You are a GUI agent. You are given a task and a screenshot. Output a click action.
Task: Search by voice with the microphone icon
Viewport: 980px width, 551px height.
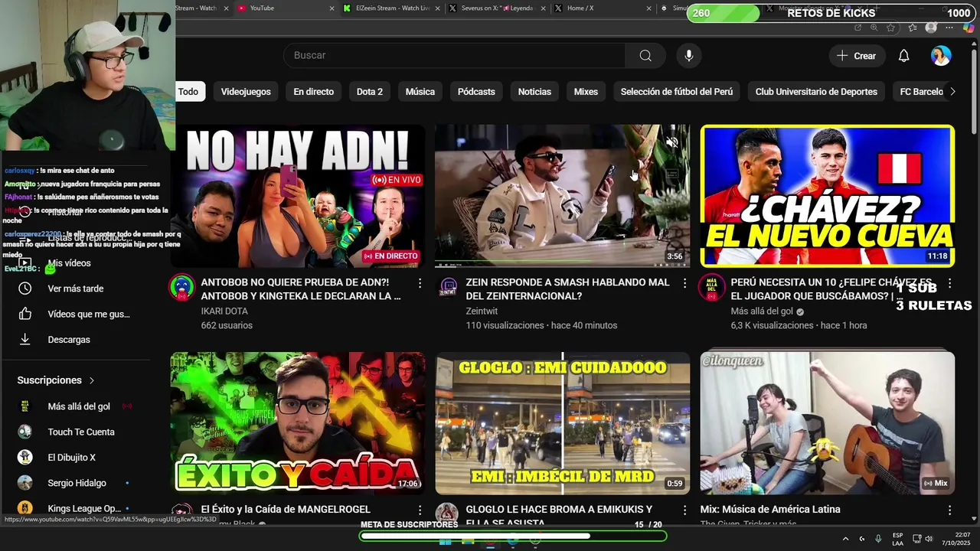click(689, 55)
